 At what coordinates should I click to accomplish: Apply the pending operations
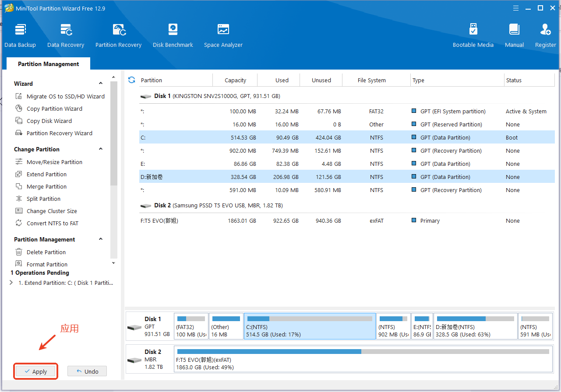pos(36,371)
